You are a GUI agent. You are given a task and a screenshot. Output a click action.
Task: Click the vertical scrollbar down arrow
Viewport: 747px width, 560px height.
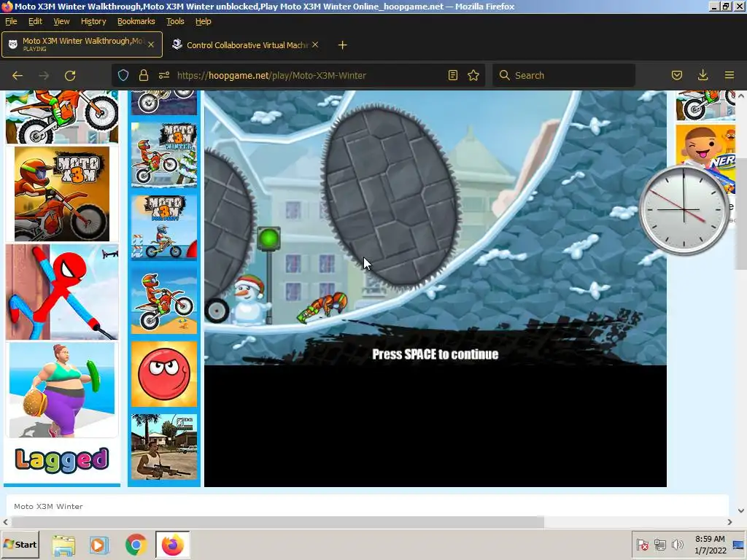coord(741,510)
